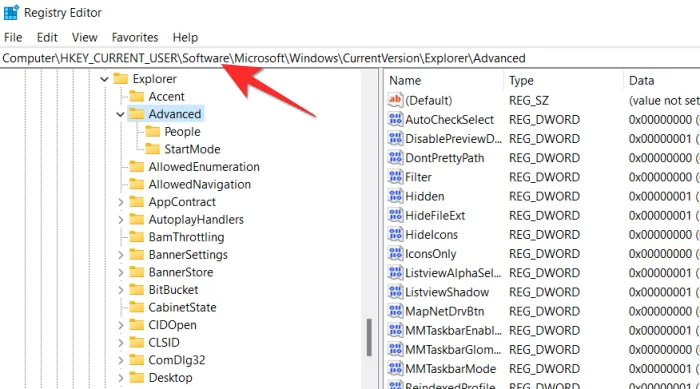Image resolution: width=700 pixels, height=389 pixels.
Task: Select the Advanced folder icon
Action: coord(137,114)
